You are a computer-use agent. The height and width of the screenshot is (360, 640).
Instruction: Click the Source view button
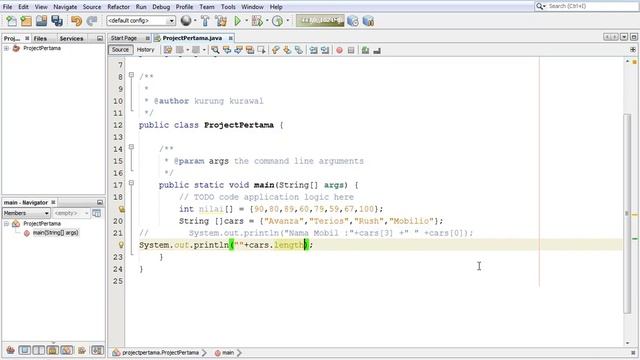(120, 50)
